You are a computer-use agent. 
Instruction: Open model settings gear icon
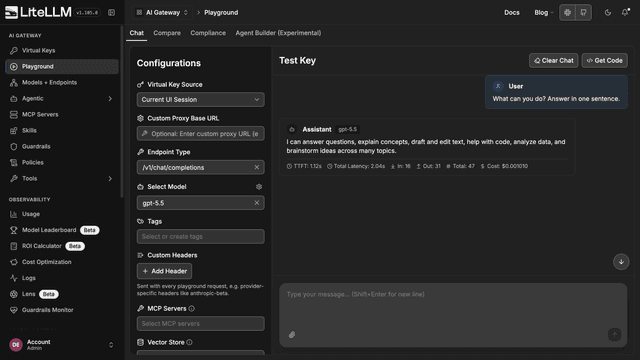259,187
